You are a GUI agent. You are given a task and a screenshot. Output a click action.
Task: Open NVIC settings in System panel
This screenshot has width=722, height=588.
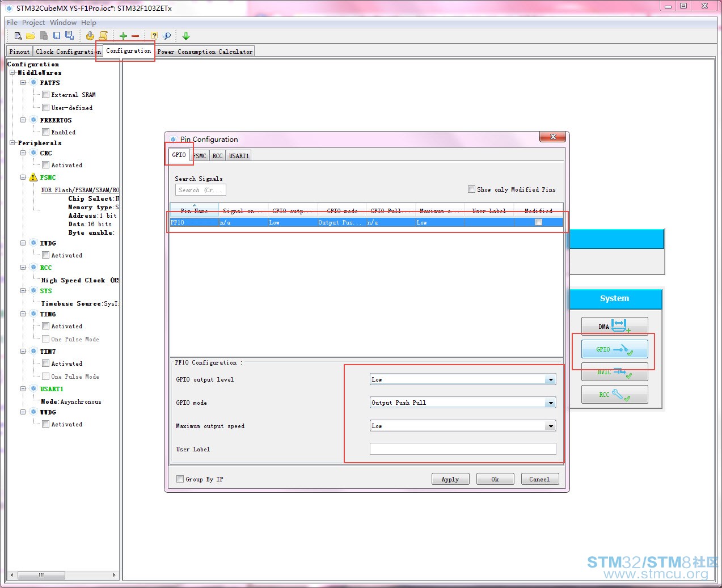coord(614,372)
